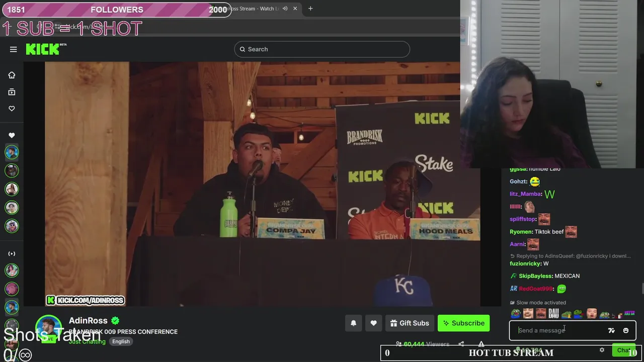The height and width of the screenshot is (362, 644).
Task: Click the chat scrollbar thumb
Action: click(x=642, y=289)
